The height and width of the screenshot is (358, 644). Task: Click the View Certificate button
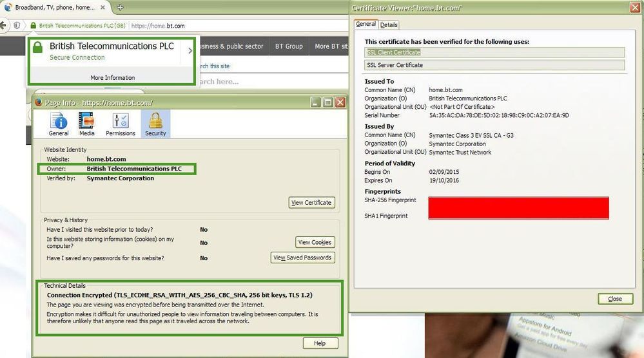(x=312, y=203)
